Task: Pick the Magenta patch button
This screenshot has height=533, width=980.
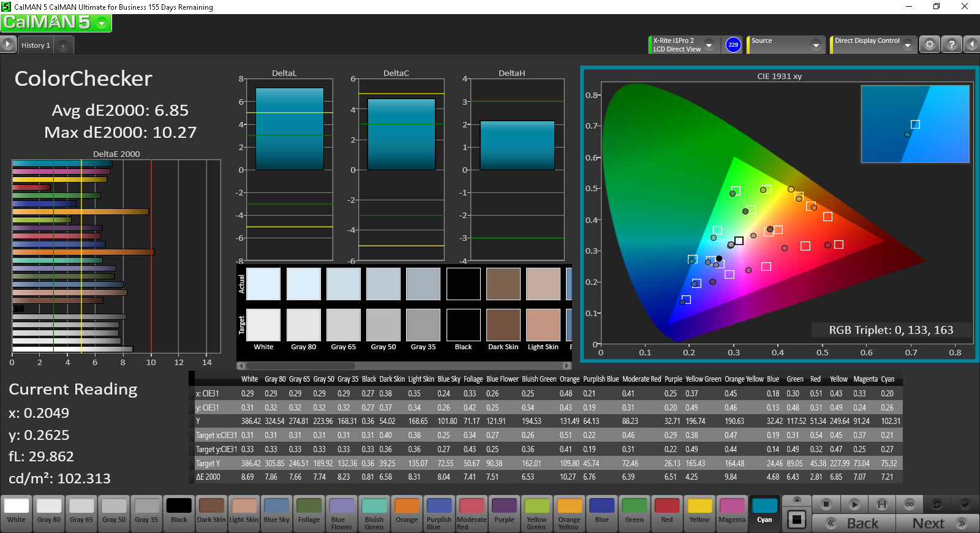Action: tap(732, 513)
